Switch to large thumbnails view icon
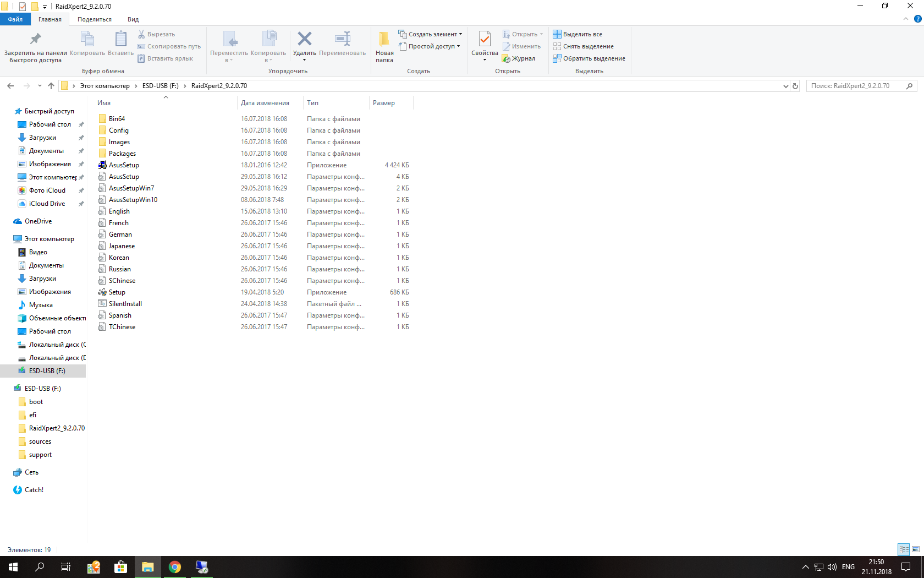 (x=916, y=549)
